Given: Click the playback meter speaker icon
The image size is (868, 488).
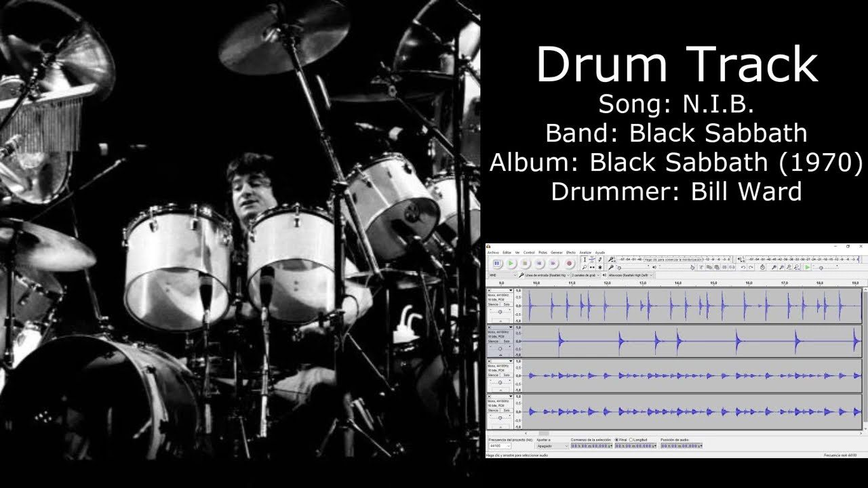Looking at the screenshot, I should pos(739,260).
